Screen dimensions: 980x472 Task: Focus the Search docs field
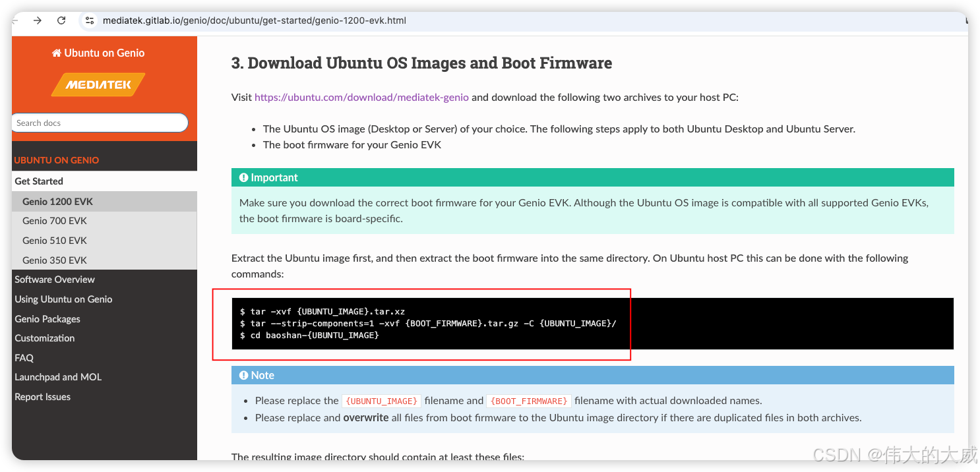pos(100,123)
